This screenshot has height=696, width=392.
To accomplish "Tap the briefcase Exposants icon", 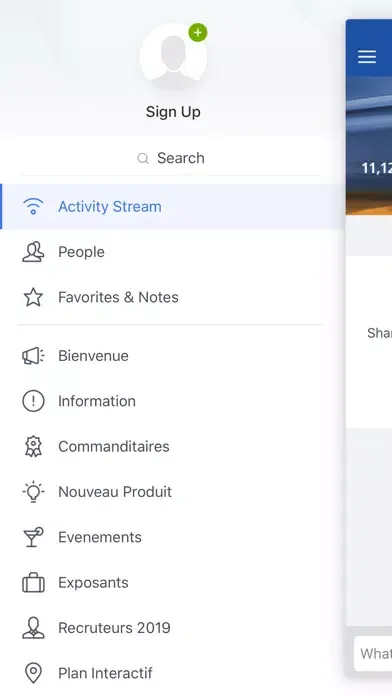I will [x=33, y=582].
